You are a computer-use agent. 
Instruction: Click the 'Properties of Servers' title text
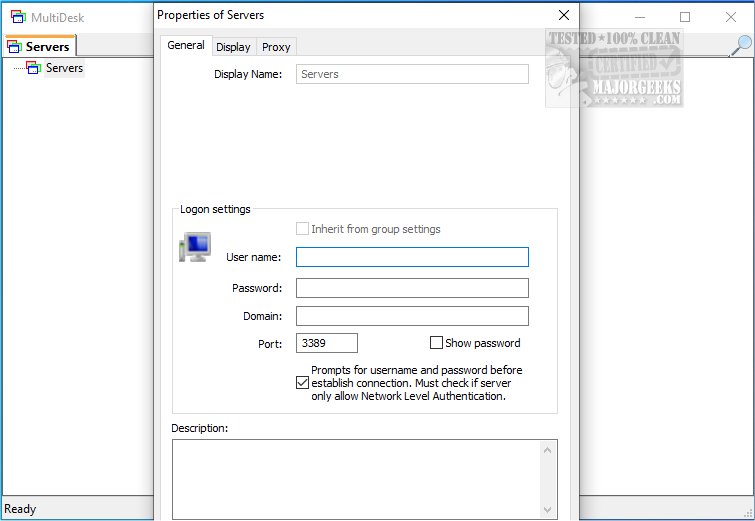coord(210,15)
